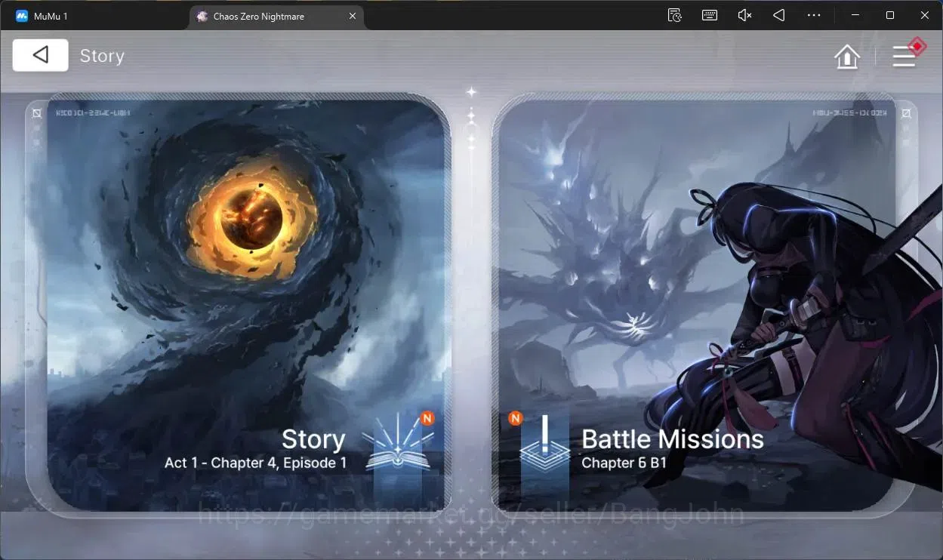Open the keyboard mapping icon
This screenshot has width=943, height=560.
point(710,15)
